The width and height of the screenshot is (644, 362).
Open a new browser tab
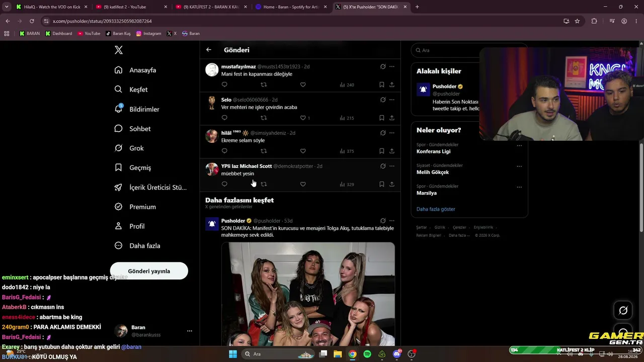[417, 7]
